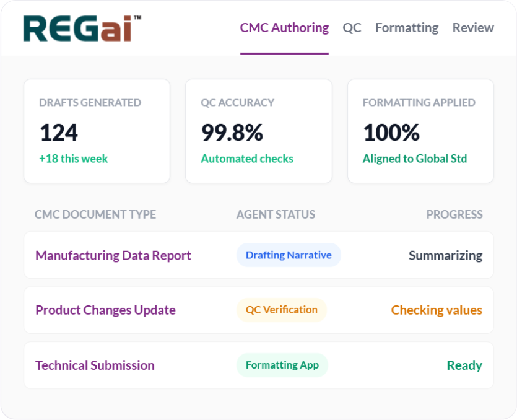Click the 'Drafting Narrative' status badge

point(289,255)
